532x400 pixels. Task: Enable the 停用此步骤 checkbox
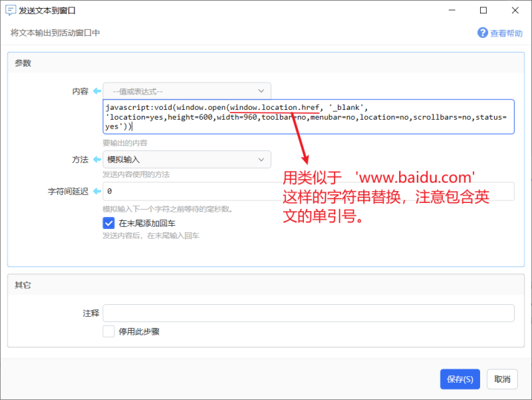point(108,331)
